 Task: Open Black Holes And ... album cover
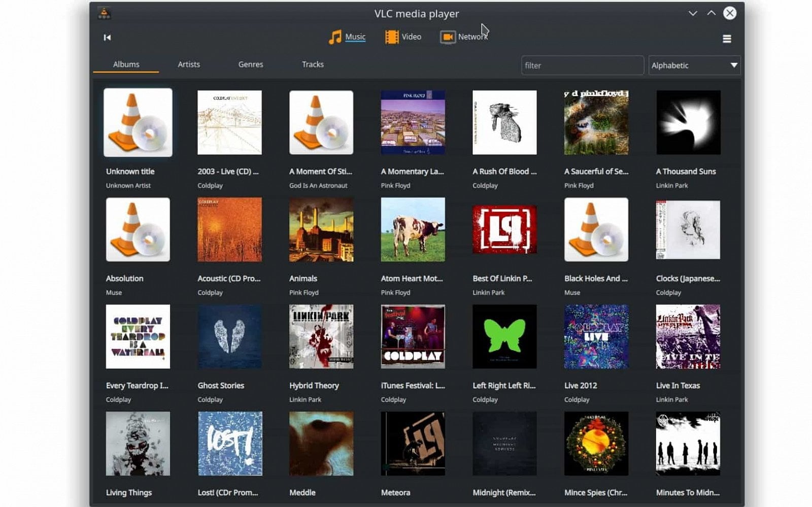(596, 229)
